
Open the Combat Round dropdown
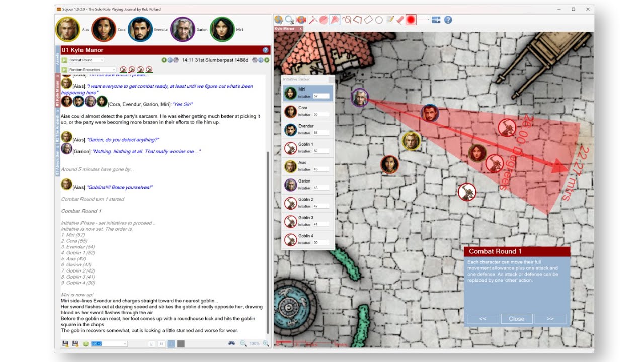click(x=86, y=60)
